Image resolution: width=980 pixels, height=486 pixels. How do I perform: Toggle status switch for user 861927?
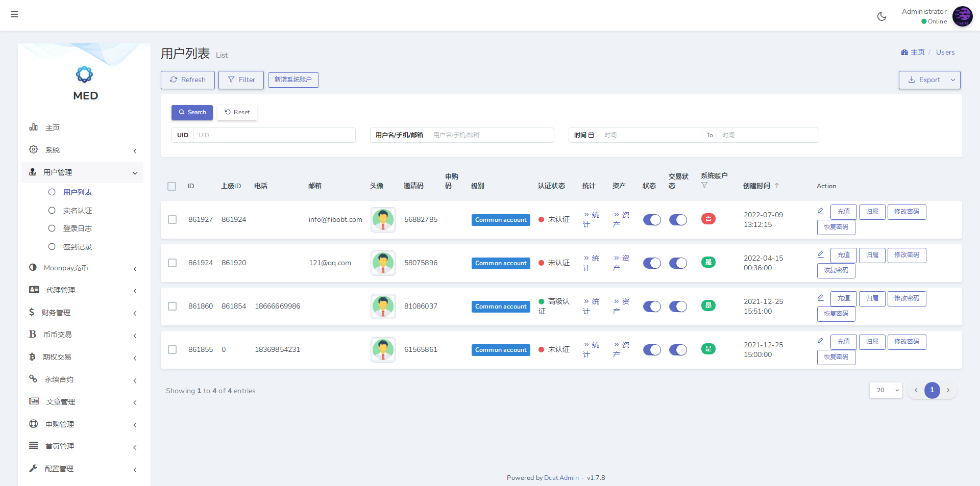coord(652,220)
